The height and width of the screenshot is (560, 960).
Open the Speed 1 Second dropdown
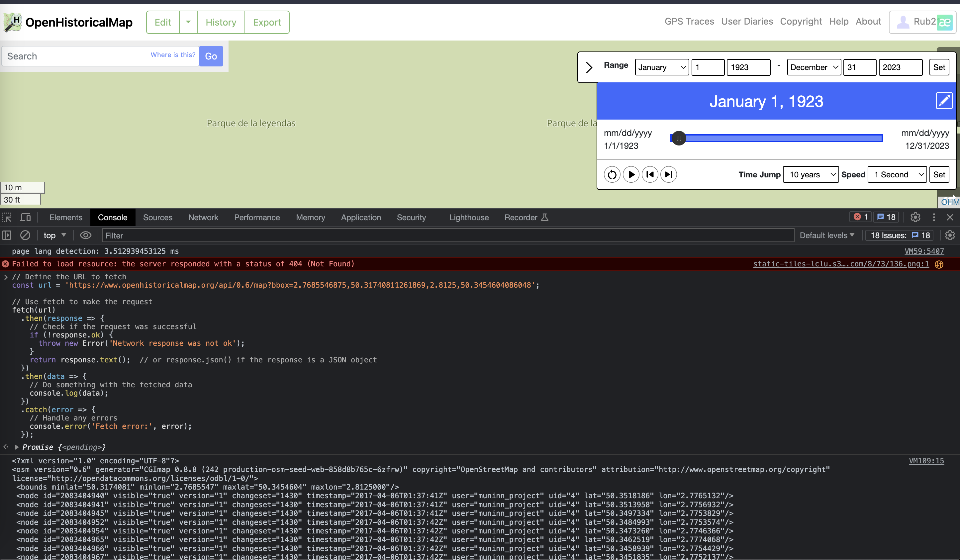coord(897,174)
